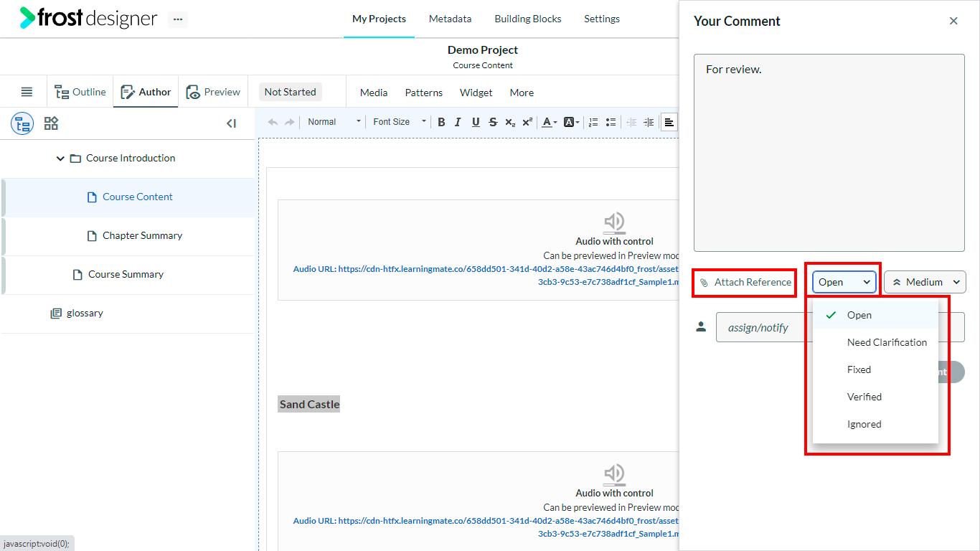This screenshot has height=551, width=980.
Task: Collapse the Course Introduction folder
Action: click(60, 159)
